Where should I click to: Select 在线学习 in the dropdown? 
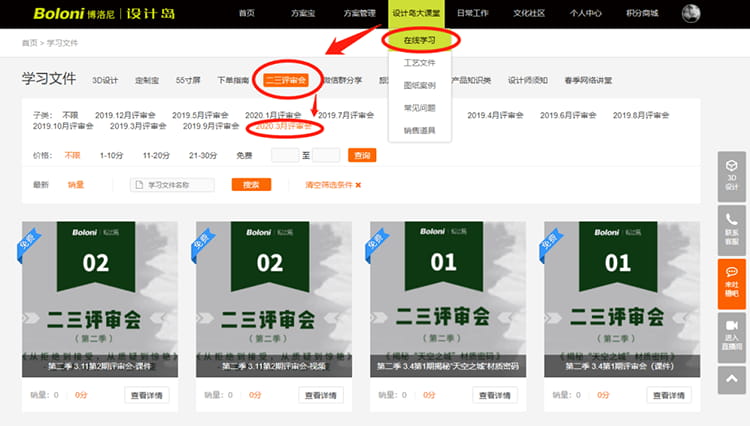[419, 40]
